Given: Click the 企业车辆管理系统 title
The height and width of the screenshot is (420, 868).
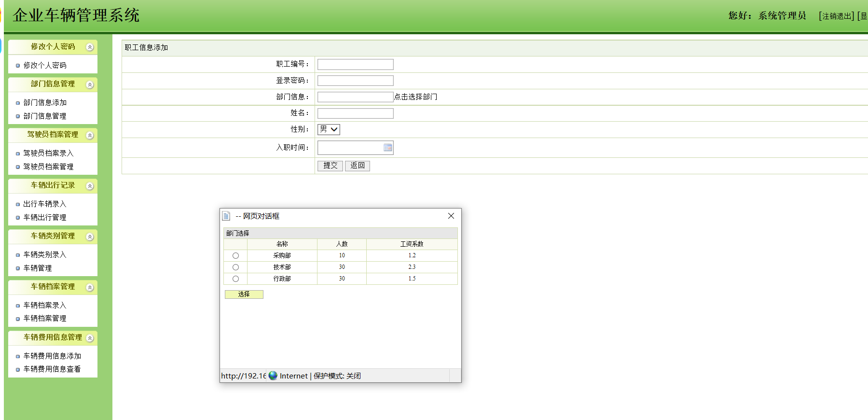Looking at the screenshot, I should coord(76,15).
